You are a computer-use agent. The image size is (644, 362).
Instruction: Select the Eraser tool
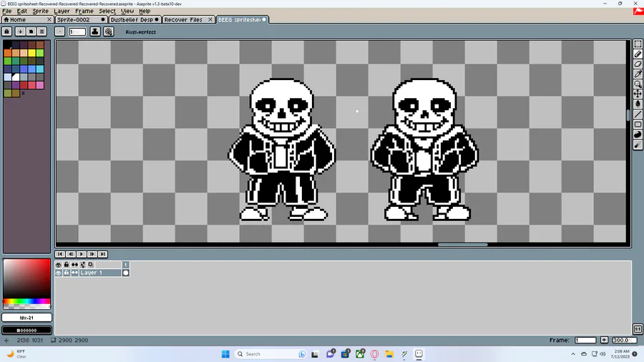[x=638, y=64]
